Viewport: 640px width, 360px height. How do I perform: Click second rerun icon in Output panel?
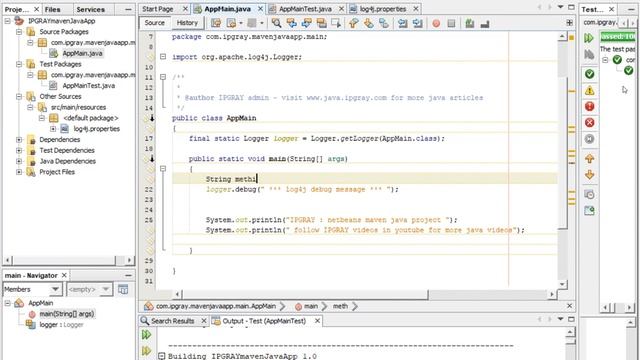(146, 351)
